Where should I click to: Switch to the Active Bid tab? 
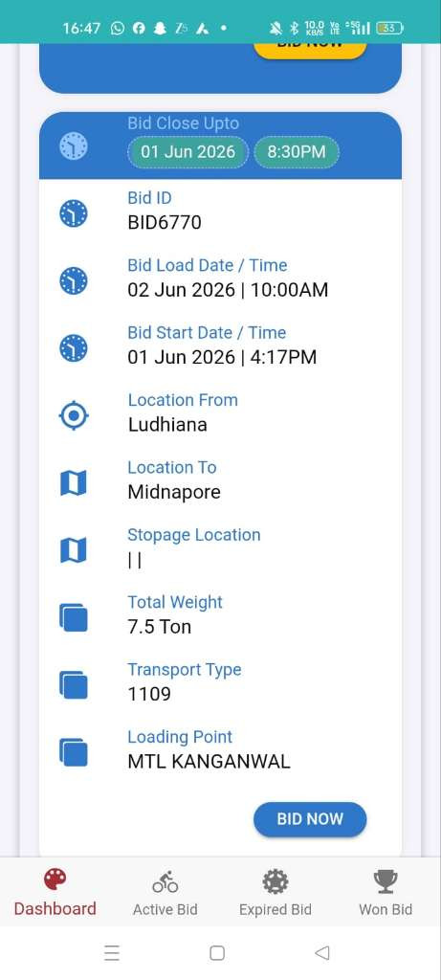click(165, 891)
